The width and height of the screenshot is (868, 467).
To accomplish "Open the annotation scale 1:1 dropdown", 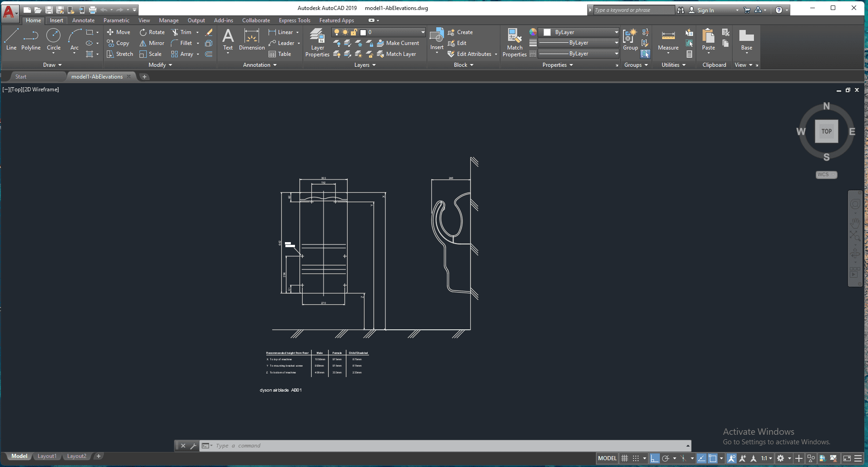I will tap(767, 458).
